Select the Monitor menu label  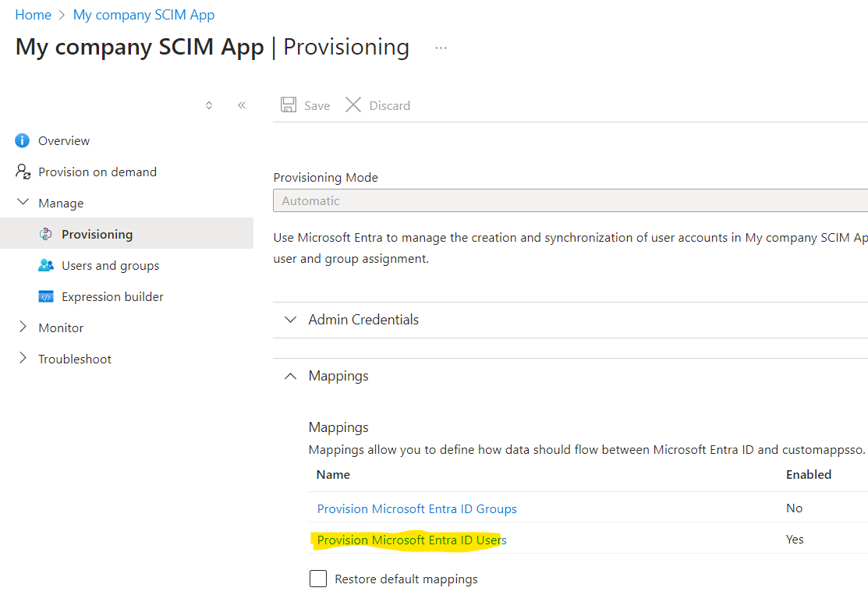click(x=61, y=328)
